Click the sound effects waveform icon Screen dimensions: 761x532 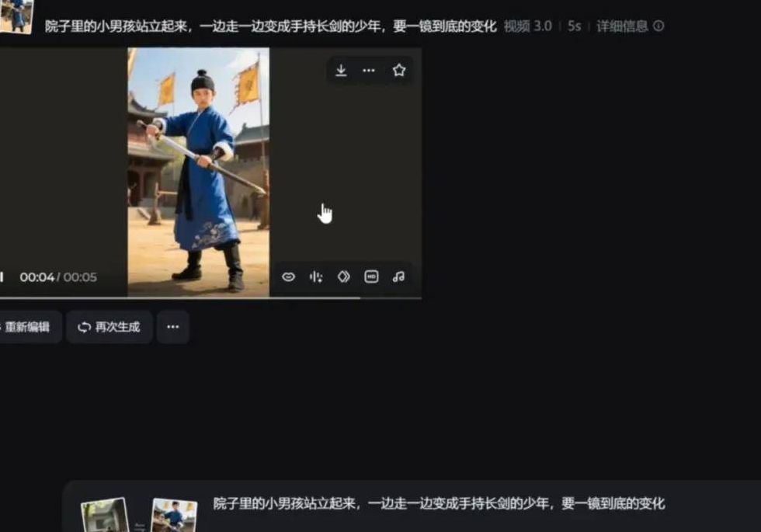pos(316,277)
